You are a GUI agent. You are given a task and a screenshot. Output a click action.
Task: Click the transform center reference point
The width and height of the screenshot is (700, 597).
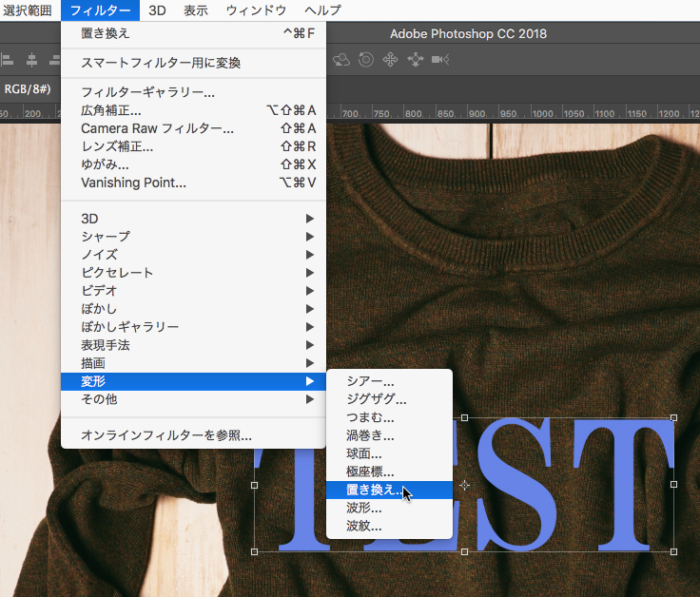(x=464, y=485)
